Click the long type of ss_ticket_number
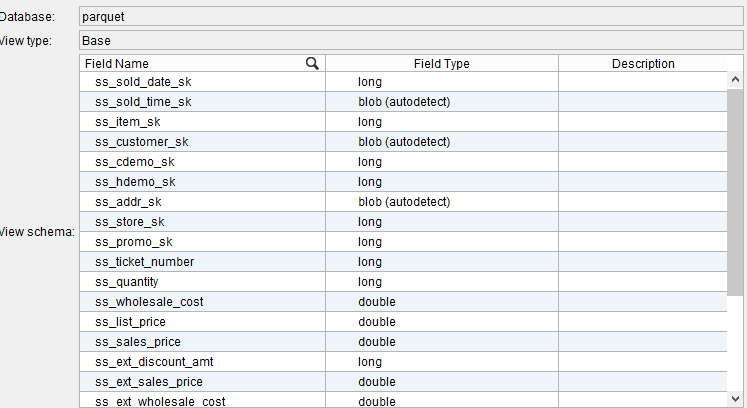 (x=370, y=262)
